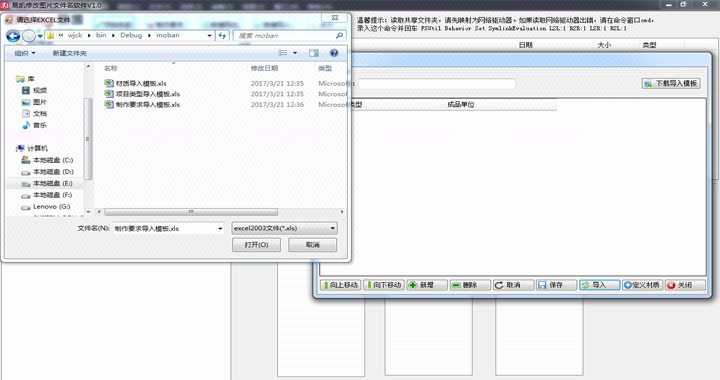Sort files by the 类型 column in the file dialog

point(325,68)
